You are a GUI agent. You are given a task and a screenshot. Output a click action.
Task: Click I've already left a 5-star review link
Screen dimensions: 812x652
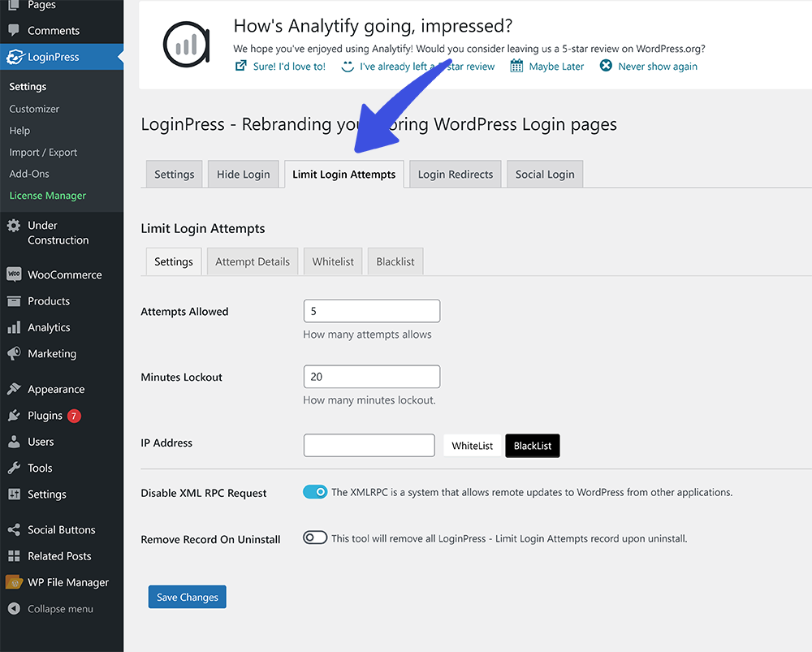pyautogui.click(x=427, y=67)
